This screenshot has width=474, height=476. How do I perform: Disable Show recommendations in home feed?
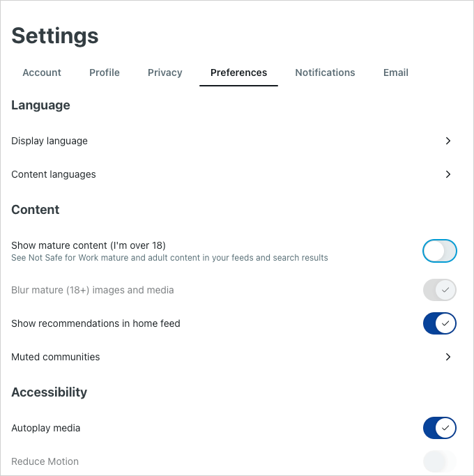coord(439,323)
